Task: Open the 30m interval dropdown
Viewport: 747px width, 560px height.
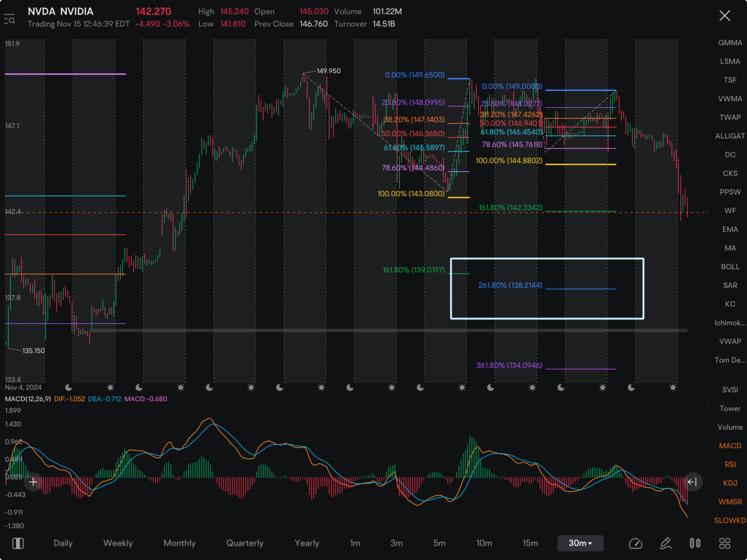Action: tap(580, 543)
